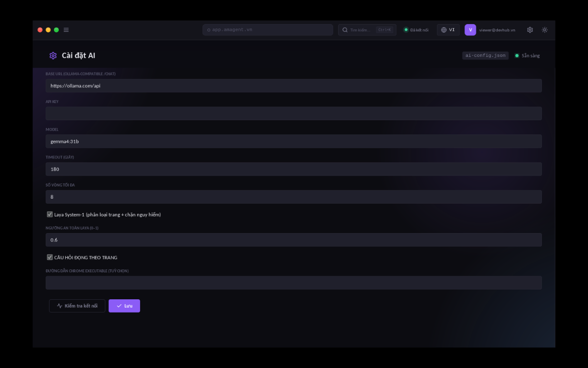Click the globe language icon
Screen dimensions: 588x368
(x=444, y=30)
